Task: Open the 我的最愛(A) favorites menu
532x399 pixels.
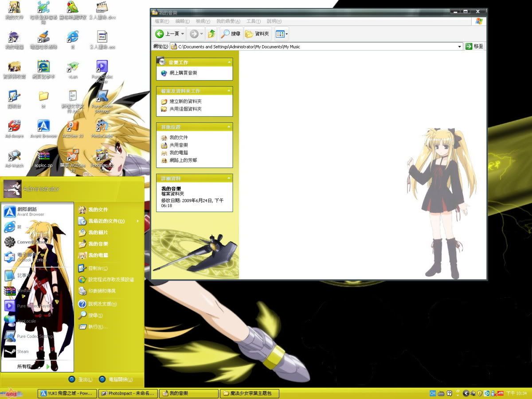Action: pos(228,21)
